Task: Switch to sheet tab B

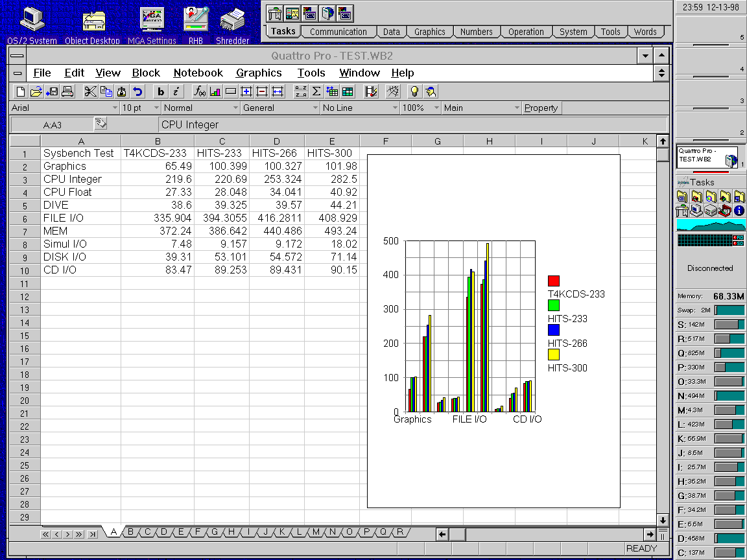Action: pyautogui.click(x=130, y=532)
